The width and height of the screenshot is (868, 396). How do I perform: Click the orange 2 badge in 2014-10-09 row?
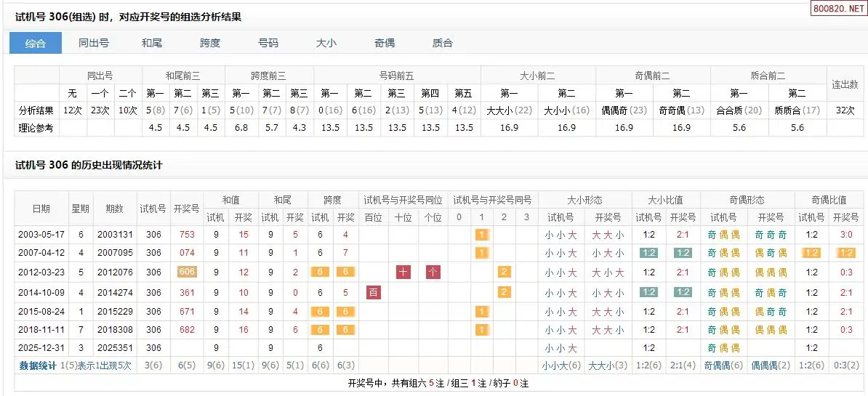point(502,291)
